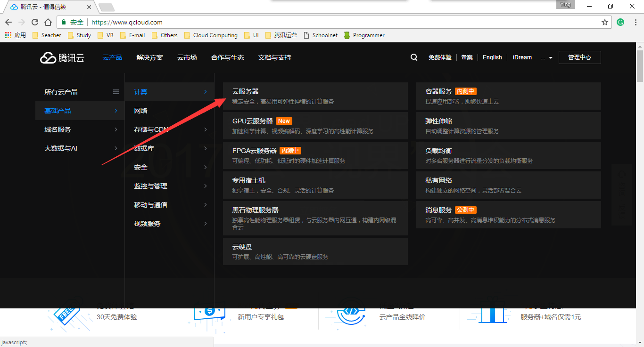This screenshot has height=347, width=644.
Task: Open the Seacher bookmark folder
Action: click(47, 35)
